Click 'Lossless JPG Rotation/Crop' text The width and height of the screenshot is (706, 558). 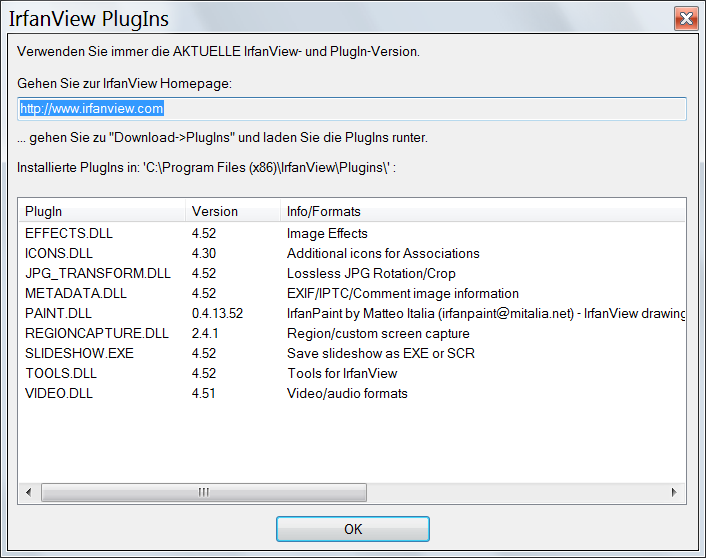coord(371,273)
